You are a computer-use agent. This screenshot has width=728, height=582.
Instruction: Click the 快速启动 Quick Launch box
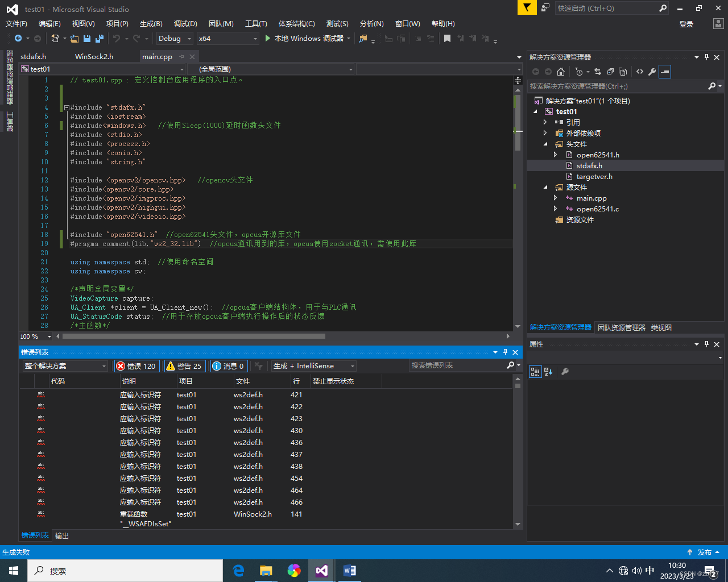pos(606,8)
